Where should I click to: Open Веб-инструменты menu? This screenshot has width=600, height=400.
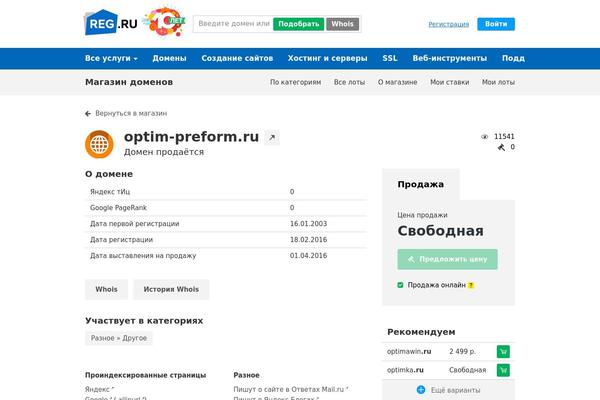pyautogui.click(x=450, y=58)
